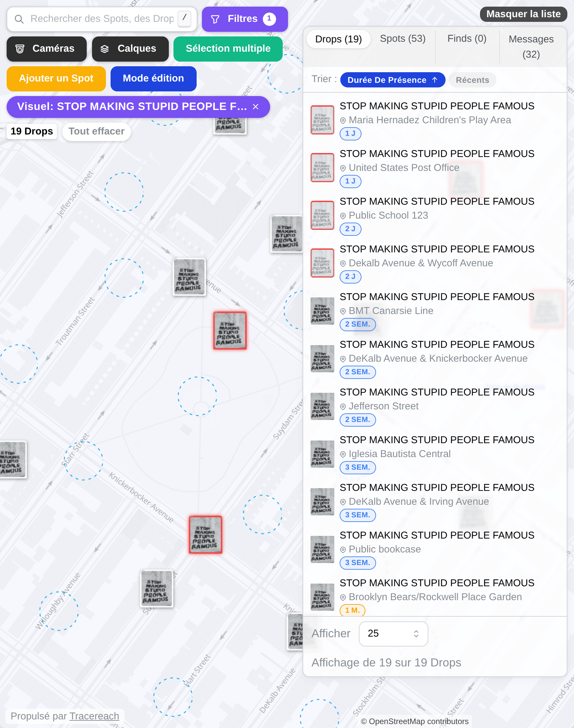Click the red-highlighted poster marker near Knickerbocker Avenue
Screen dimensions: 574x728
click(205, 535)
